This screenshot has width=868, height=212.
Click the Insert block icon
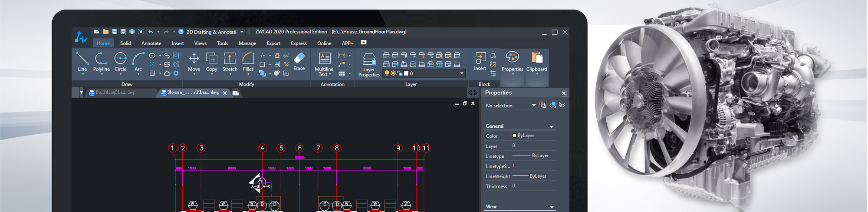pyautogui.click(x=480, y=62)
